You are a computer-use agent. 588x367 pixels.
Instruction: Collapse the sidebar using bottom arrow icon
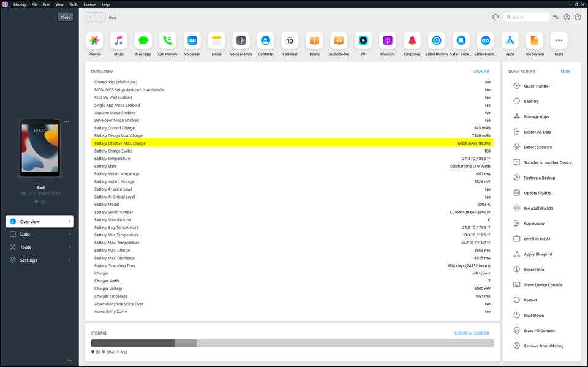(69, 360)
